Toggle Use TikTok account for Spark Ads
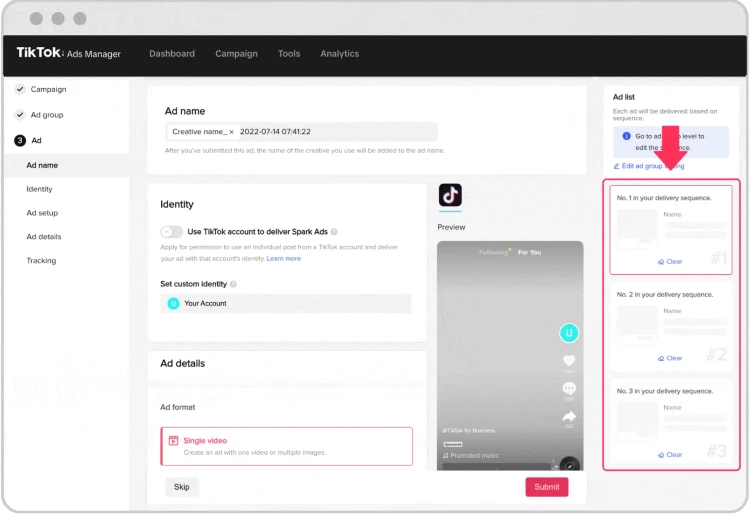 click(x=171, y=232)
